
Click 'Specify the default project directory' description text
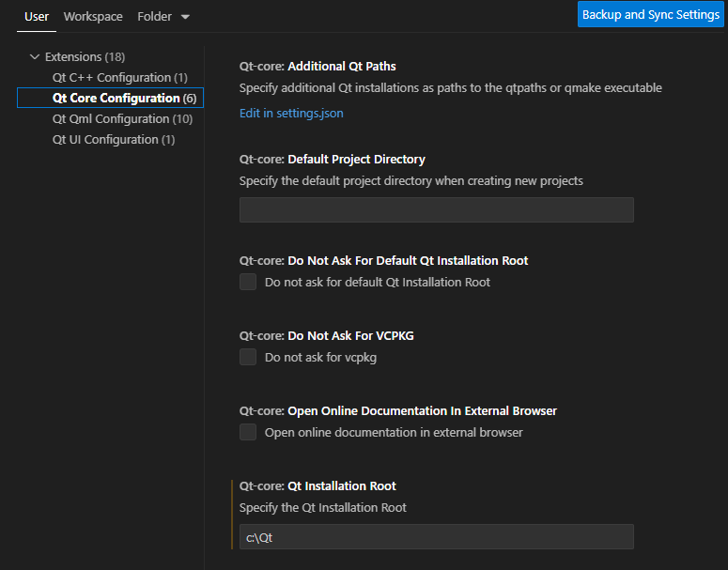pyautogui.click(x=410, y=180)
